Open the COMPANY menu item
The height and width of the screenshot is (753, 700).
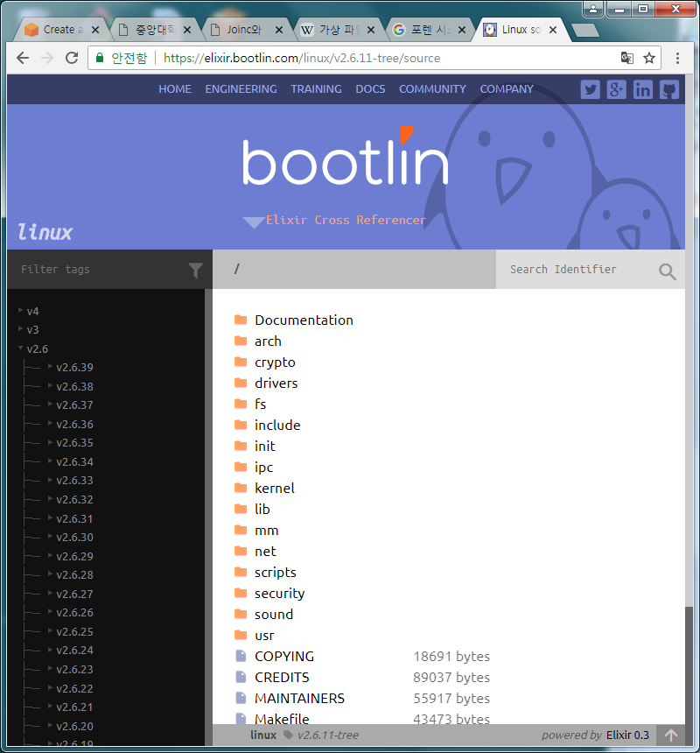click(x=507, y=89)
